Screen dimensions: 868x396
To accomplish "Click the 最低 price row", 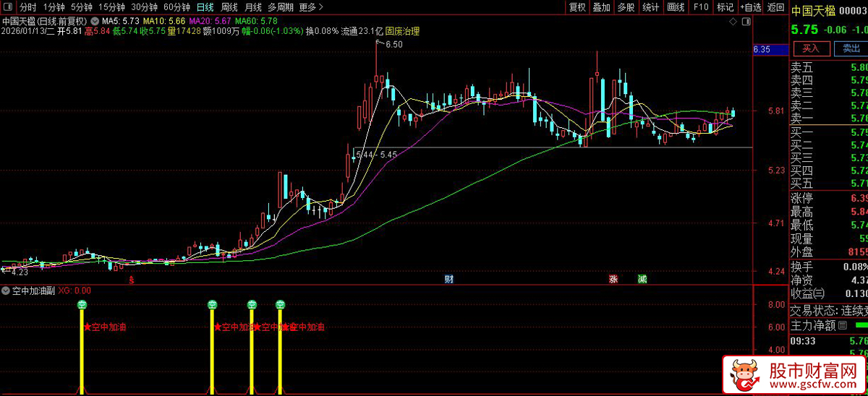I will point(828,225).
